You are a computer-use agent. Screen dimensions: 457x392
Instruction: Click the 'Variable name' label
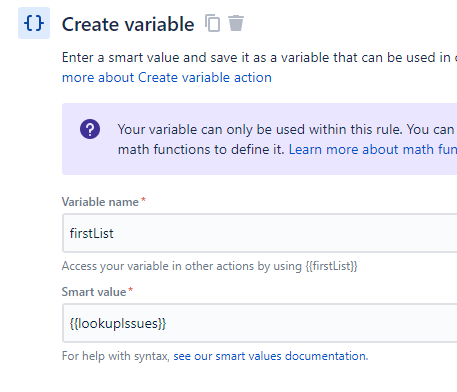click(100, 202)
